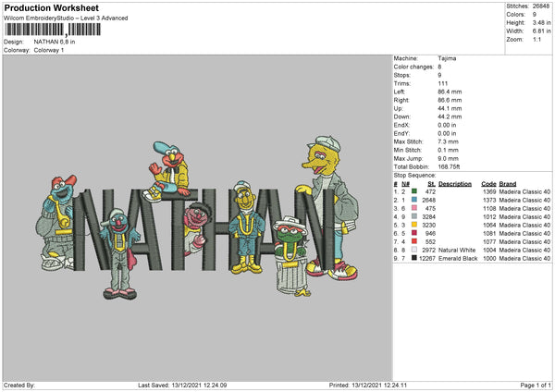555x392 pixels.
Task: Click stitch count "12267" in the last row
Action: 427,258
